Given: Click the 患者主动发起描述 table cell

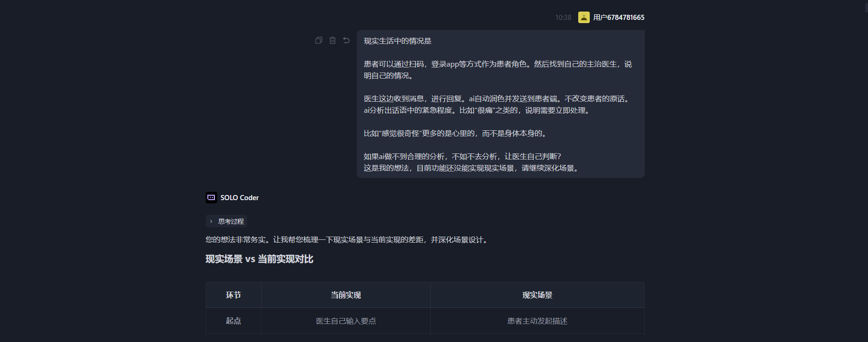Looking at the screenshot, I should pos(537,321).
